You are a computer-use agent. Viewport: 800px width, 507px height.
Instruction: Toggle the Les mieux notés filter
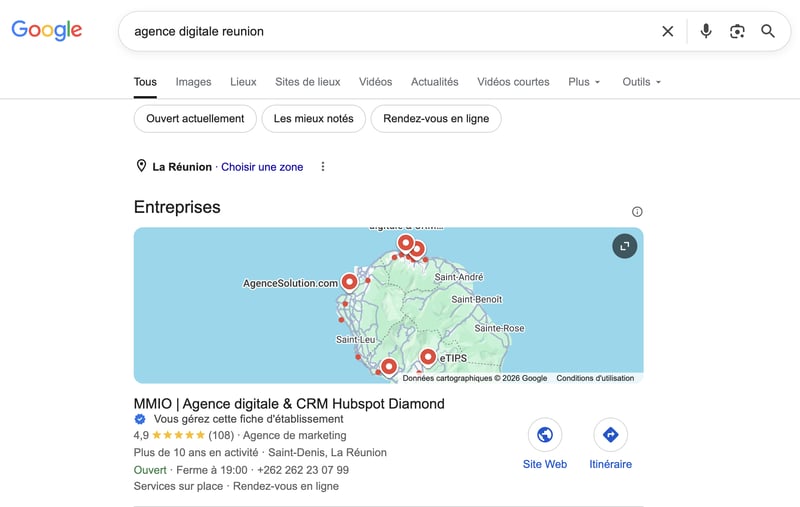click(313, 119)
